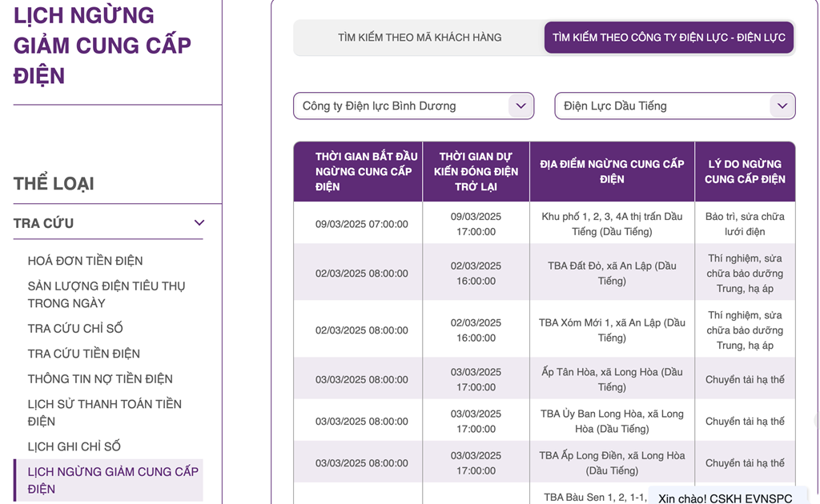
Task: Open Hoá đơn tiền điện page
Action: pos(85,261)
